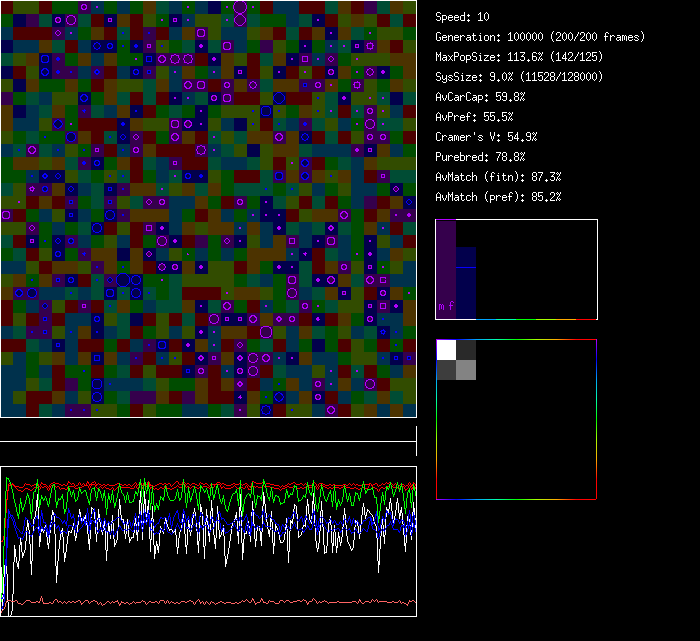
Task: Click the Speed: 10 readout
Action: coord(462,17)
